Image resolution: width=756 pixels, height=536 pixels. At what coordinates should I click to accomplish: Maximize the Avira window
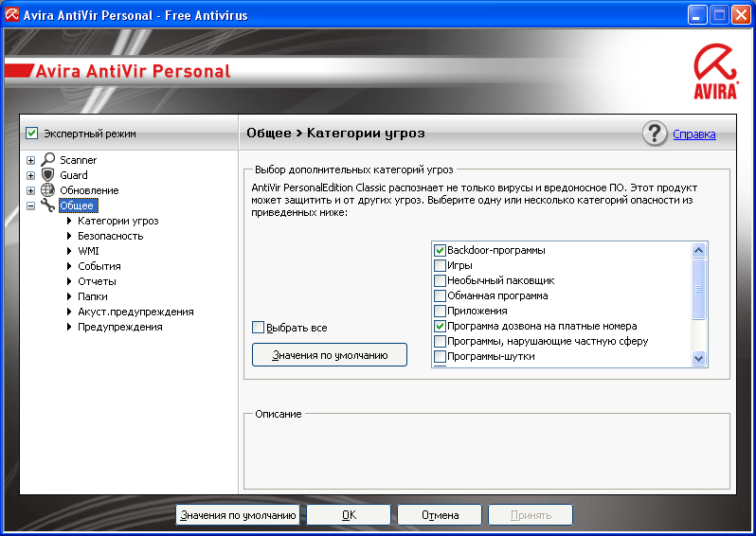tap(719, 15)
